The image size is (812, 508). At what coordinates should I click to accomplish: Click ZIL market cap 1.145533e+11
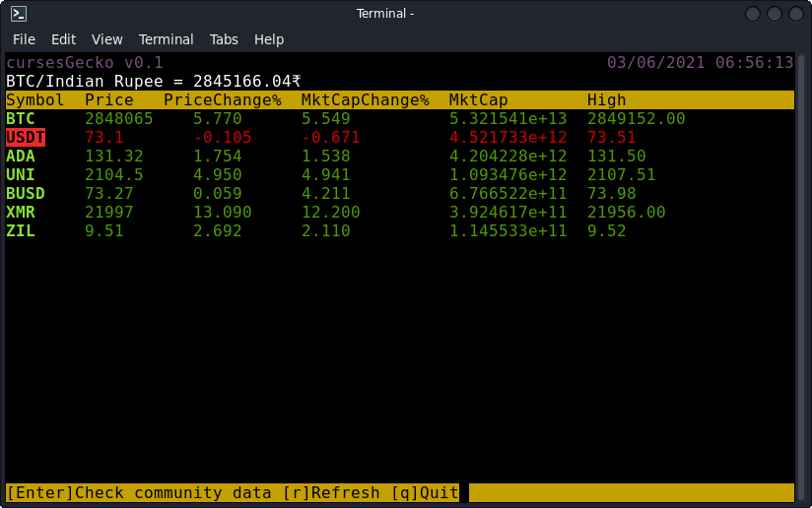(508, 230)
